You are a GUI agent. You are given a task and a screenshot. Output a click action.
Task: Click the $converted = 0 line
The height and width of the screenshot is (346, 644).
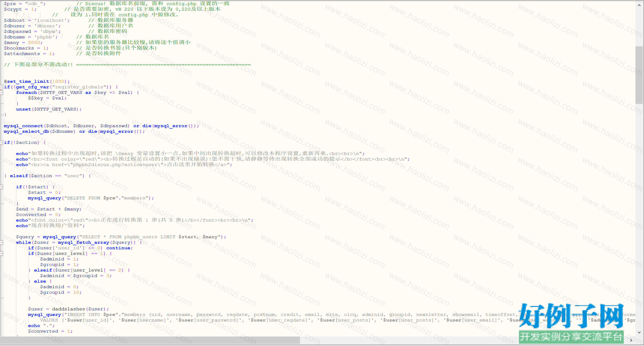coord(38,215)
